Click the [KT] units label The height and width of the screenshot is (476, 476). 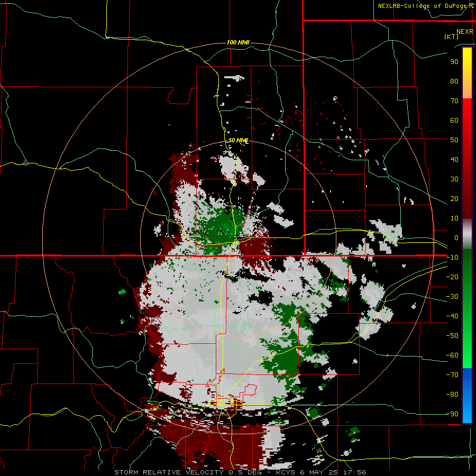[451, 36]
